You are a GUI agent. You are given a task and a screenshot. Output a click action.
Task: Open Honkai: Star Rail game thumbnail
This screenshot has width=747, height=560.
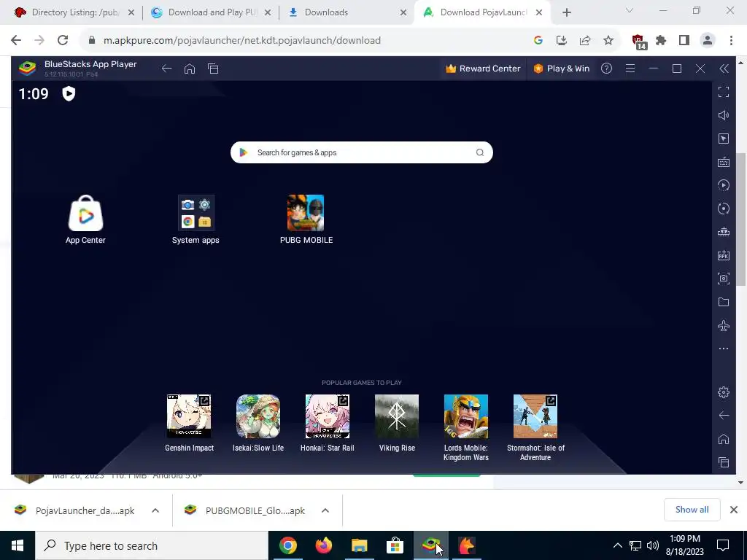click(x=328, y=416)
